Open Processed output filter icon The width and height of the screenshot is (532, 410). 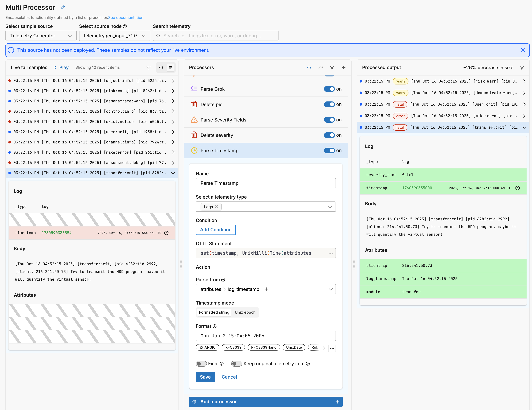click(522, 67)
